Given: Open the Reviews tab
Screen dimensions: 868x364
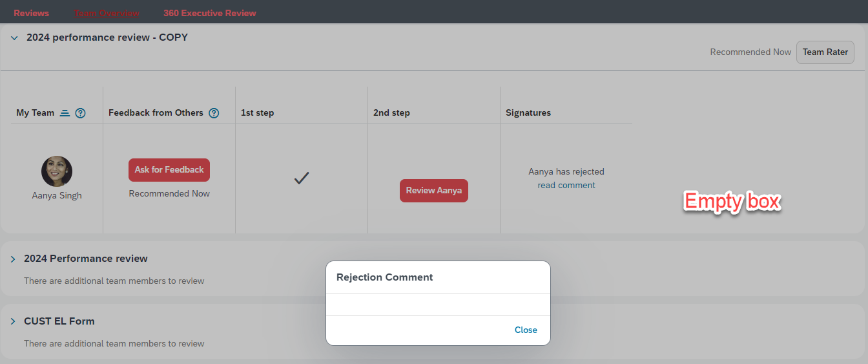Looking at the screenshot, I should [x=31, y=13].
